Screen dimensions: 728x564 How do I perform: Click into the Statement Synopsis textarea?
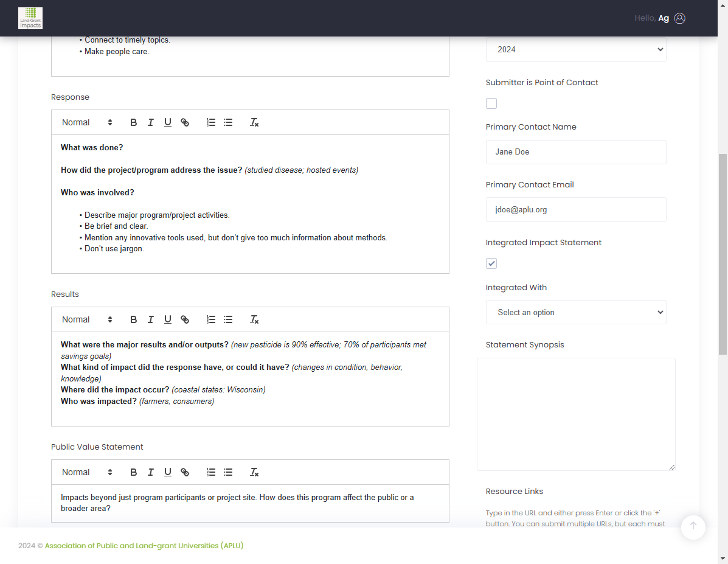tap(576, 414)
